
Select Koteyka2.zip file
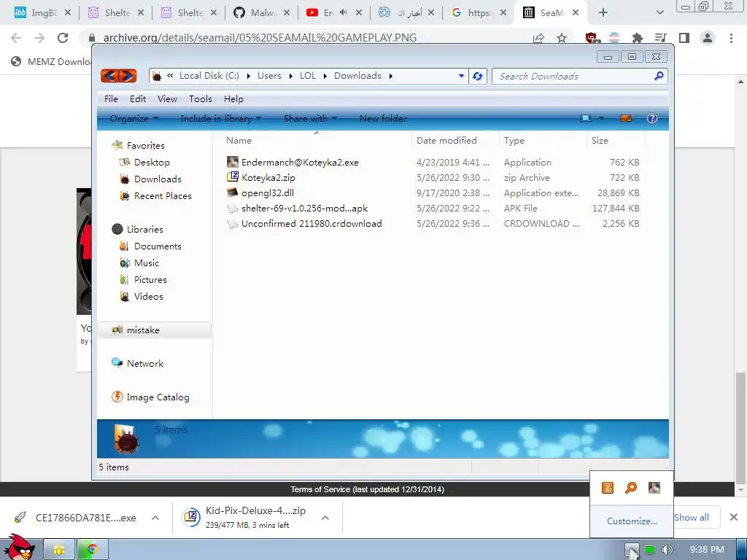pyautogui.click(x=268, y=178)
